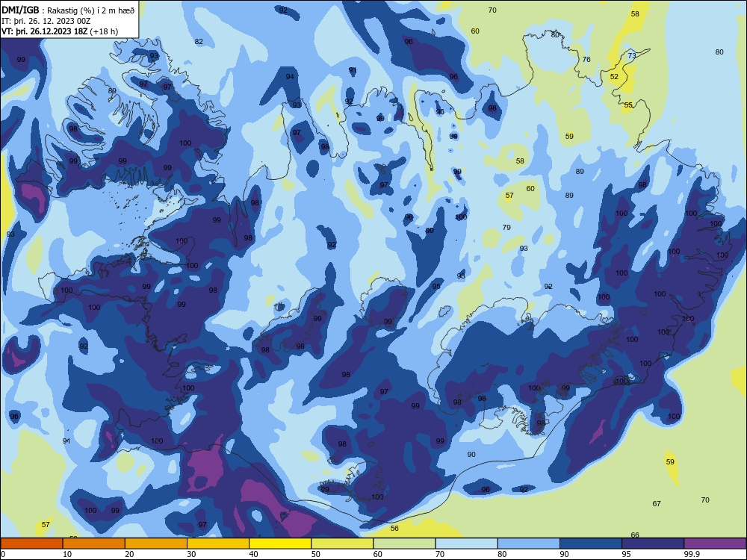Click the humidity value 52 on the map
Image resolution: width=747 pixels, height=560 pixels.
(x=614, y=77)
